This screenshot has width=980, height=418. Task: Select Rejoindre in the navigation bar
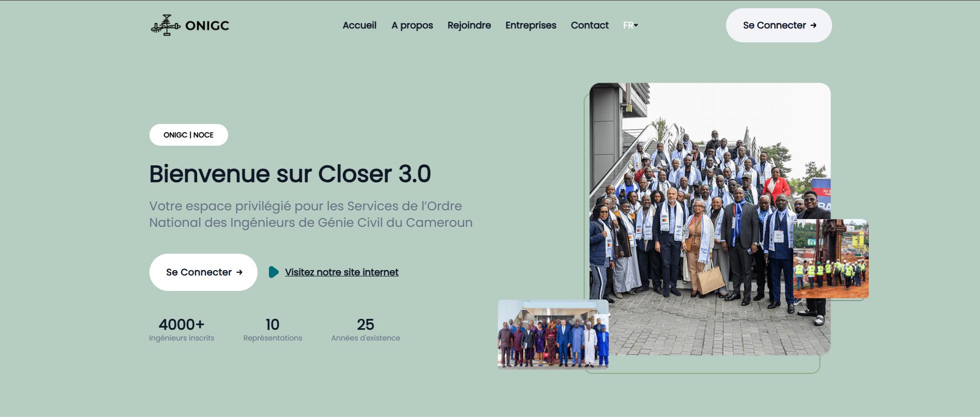point(469,25)
